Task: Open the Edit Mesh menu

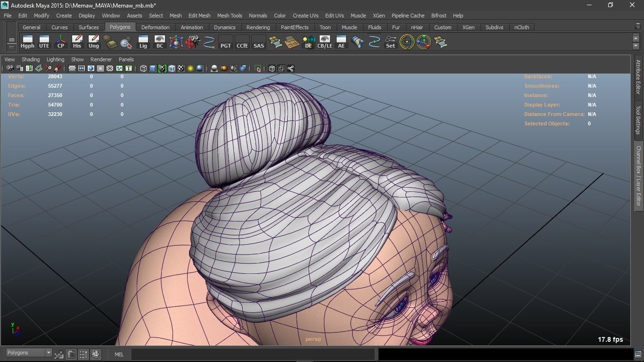Action: click(x=199, y=16)
